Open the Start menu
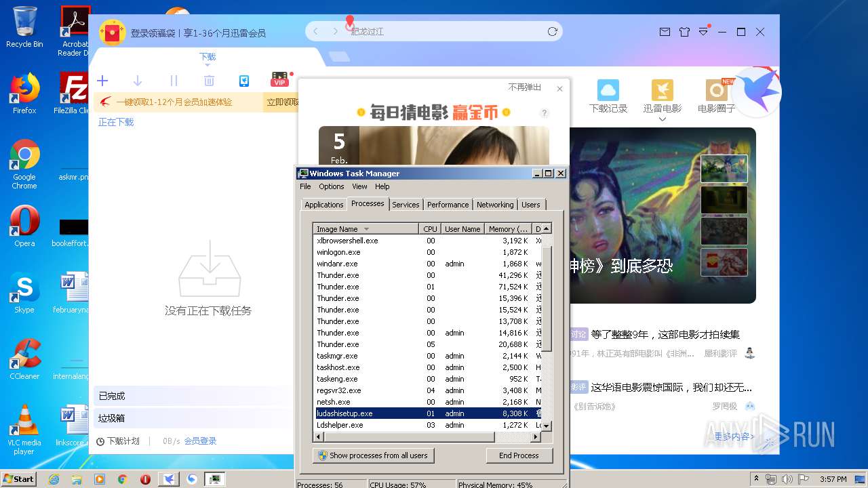 pos(18,479)
